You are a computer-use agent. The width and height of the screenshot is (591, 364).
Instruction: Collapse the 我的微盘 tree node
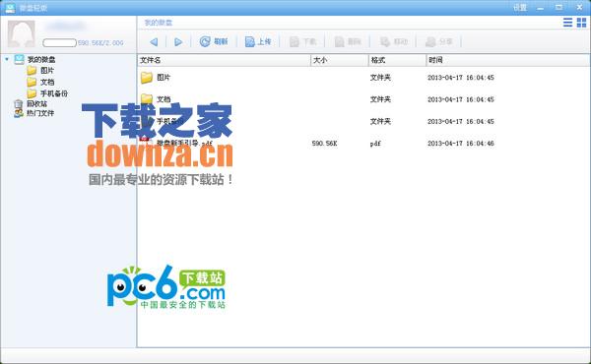click(x=7, y=59)
